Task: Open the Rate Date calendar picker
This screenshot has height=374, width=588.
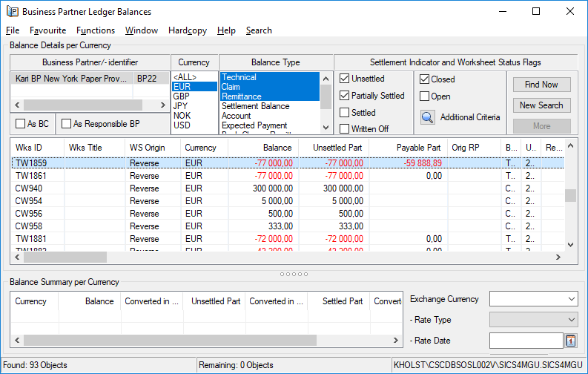Action: (571, 341)
